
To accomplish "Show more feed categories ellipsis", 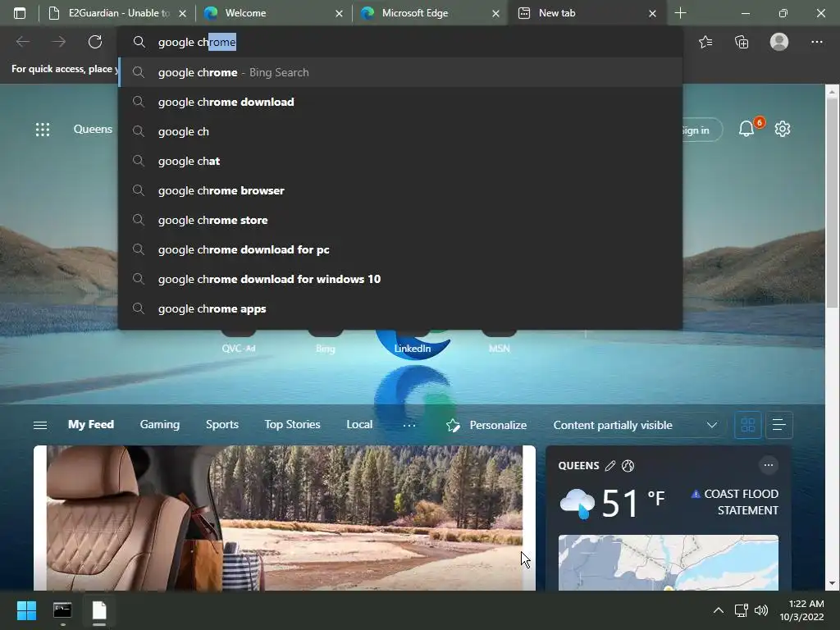I will click(409, 426).
